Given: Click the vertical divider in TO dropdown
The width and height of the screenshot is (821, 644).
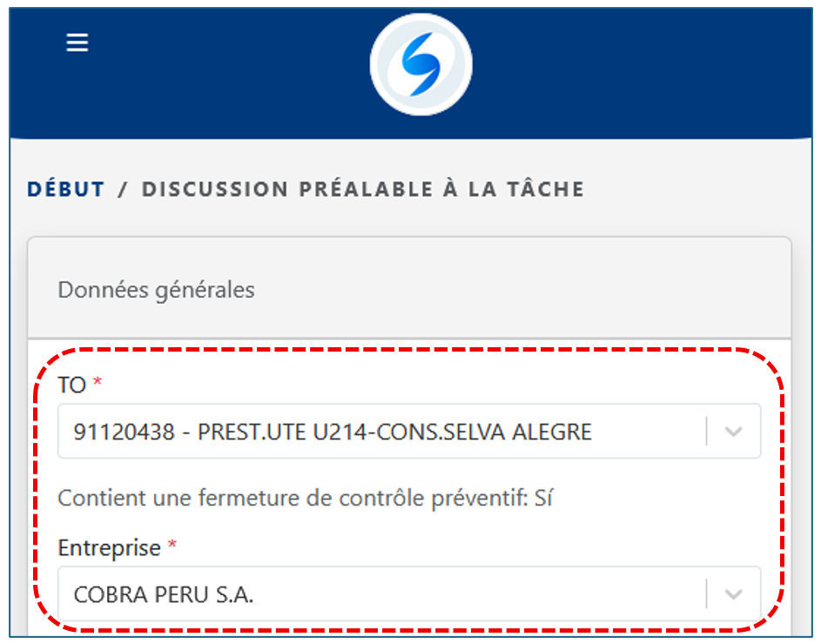Looking at the screenshot, I should coord(706,432).
